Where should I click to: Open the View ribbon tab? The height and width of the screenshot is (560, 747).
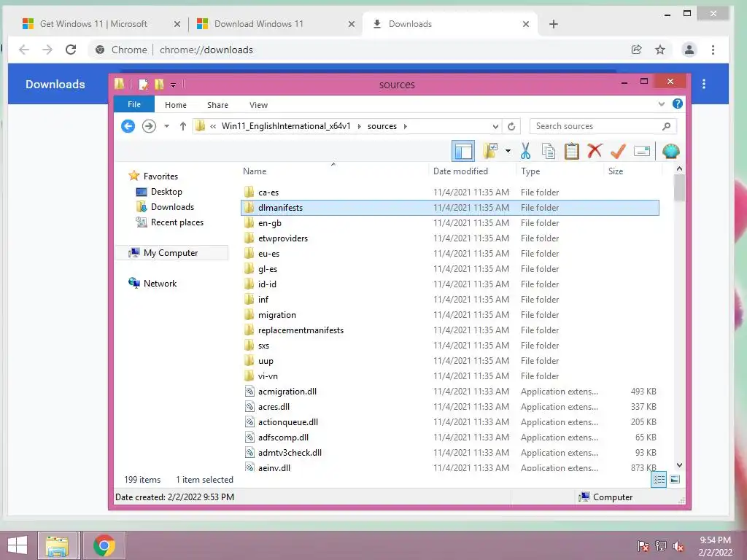[x=259, y=105]
